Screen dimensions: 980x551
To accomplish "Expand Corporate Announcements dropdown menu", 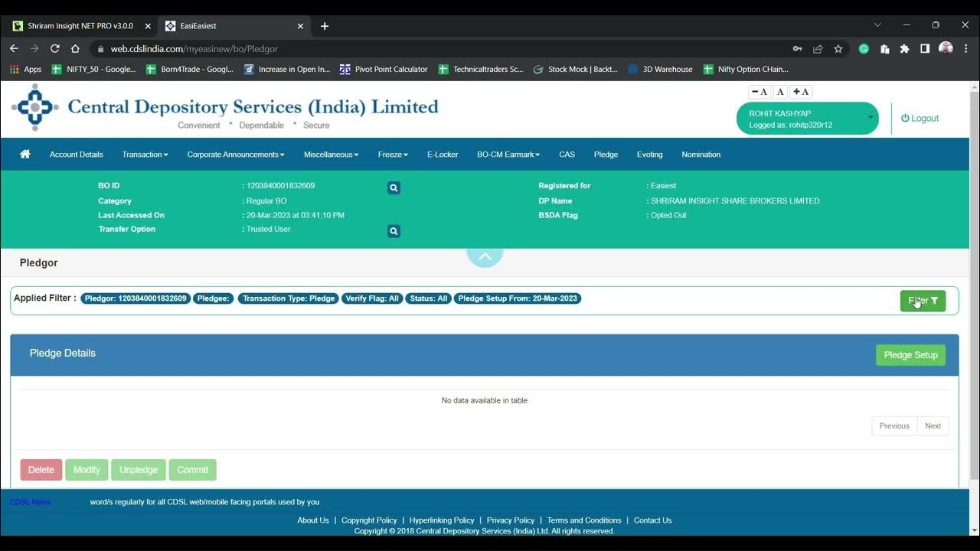I will [236, 155].
